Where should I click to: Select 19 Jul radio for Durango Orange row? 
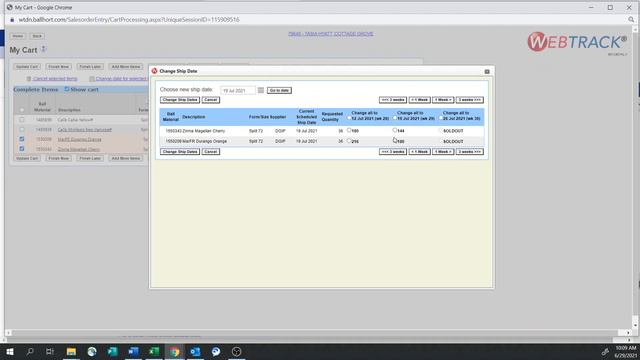click(395, 141)
